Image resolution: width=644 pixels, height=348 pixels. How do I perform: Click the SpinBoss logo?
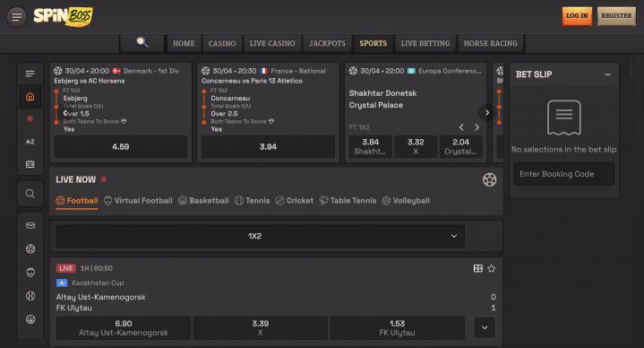(x=64, y=16)
